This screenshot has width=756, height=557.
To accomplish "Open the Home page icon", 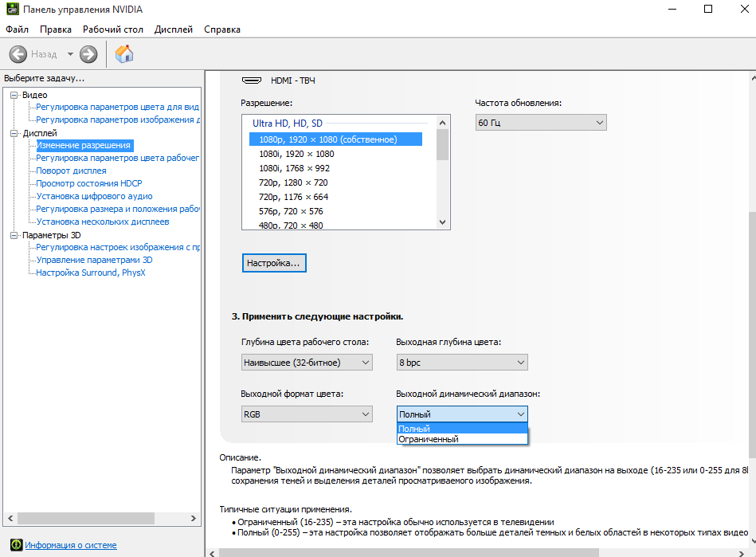I will pos(124,54).
